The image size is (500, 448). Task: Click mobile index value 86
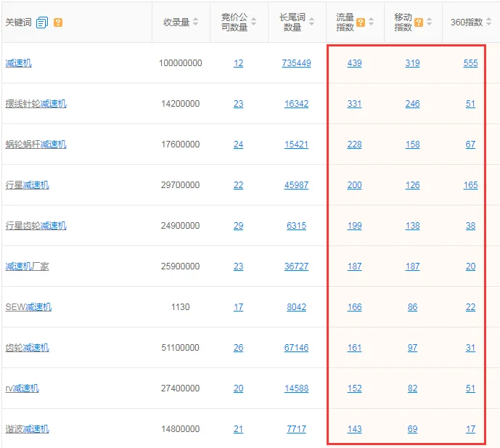point(412,307)
